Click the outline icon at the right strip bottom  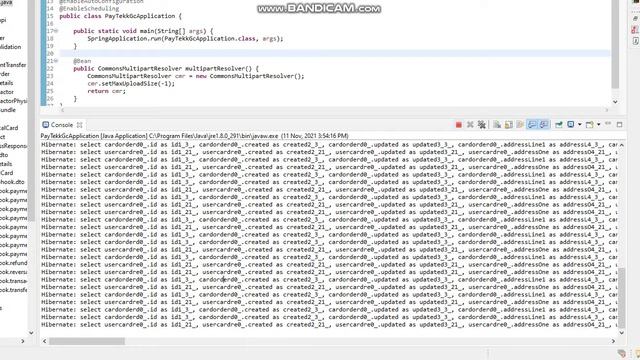[x=636, y=41]
